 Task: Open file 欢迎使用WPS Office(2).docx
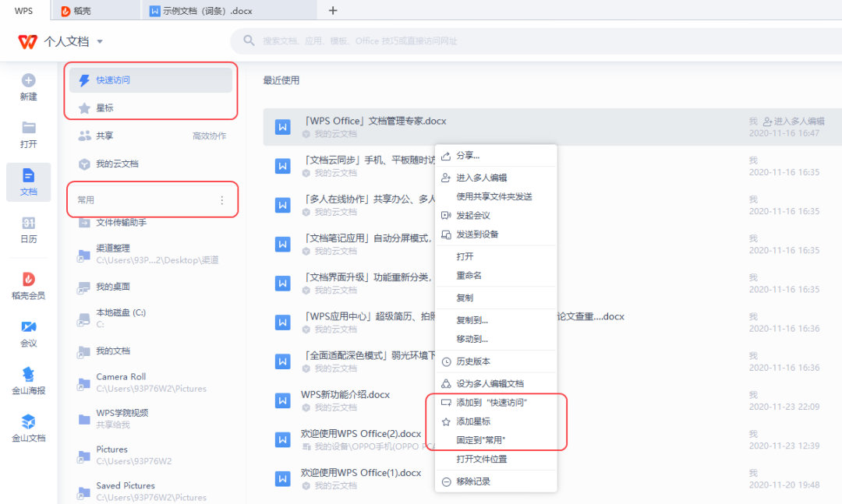[361, 434]
